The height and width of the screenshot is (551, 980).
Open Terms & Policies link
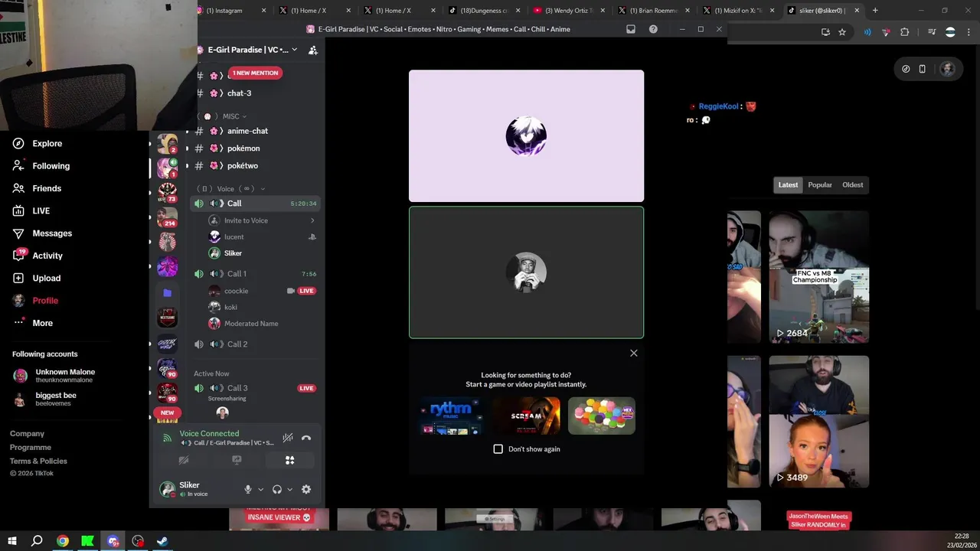point(38,461)
